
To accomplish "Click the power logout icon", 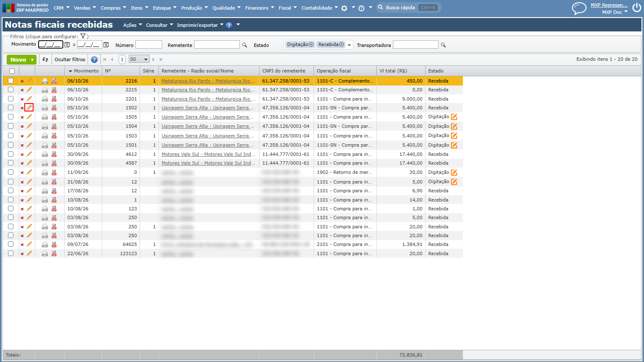I will pos(636,8).
